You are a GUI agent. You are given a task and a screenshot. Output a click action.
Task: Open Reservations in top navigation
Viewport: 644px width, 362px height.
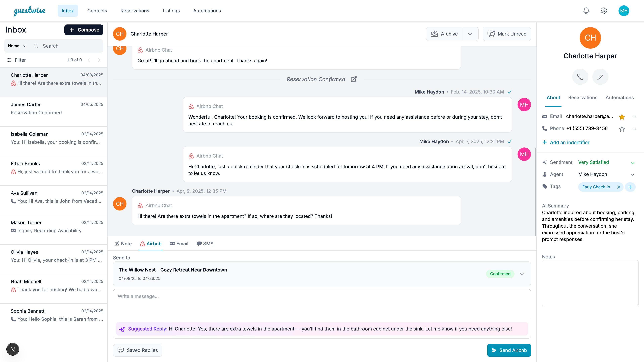click(135, 11)
